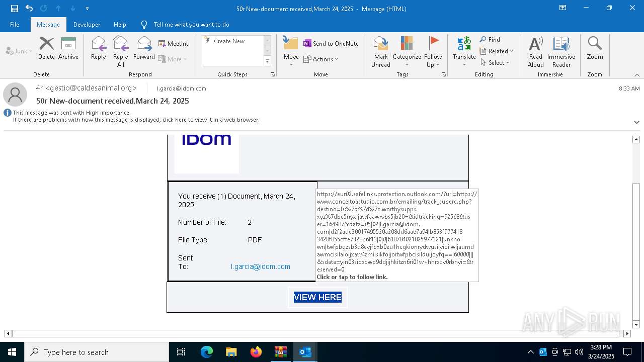The height and width of the screenshot is (362, 644).
Task: Expand the Quick Steps gallery
Action: (267, 61)
